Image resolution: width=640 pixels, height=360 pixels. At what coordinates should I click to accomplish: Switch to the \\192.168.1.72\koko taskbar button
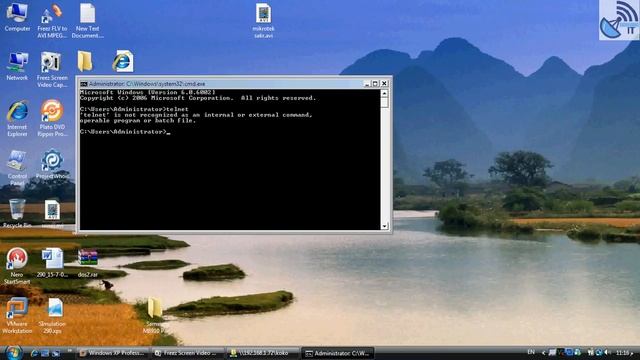click(x=263, y=353)
